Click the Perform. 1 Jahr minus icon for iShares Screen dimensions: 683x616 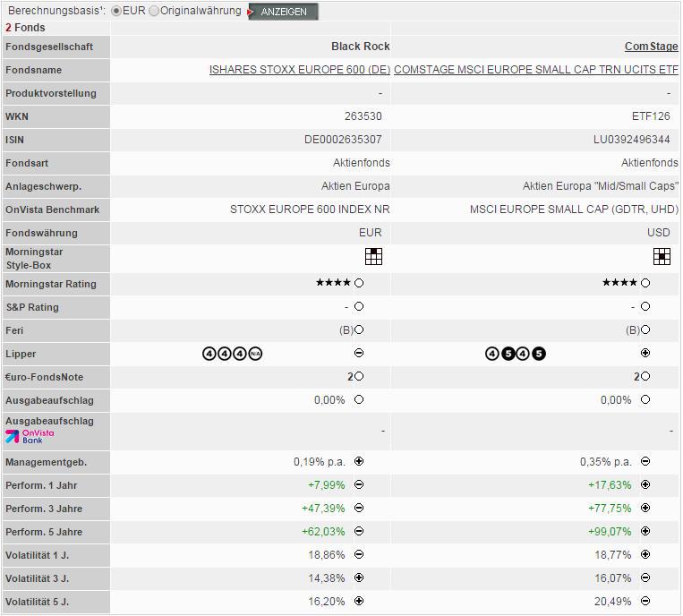click(x=359, y=484)
